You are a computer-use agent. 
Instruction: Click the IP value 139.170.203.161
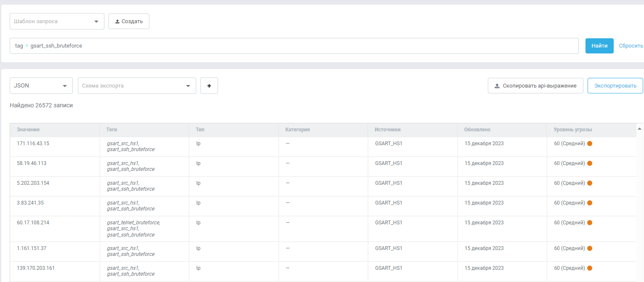coord(36,268)
